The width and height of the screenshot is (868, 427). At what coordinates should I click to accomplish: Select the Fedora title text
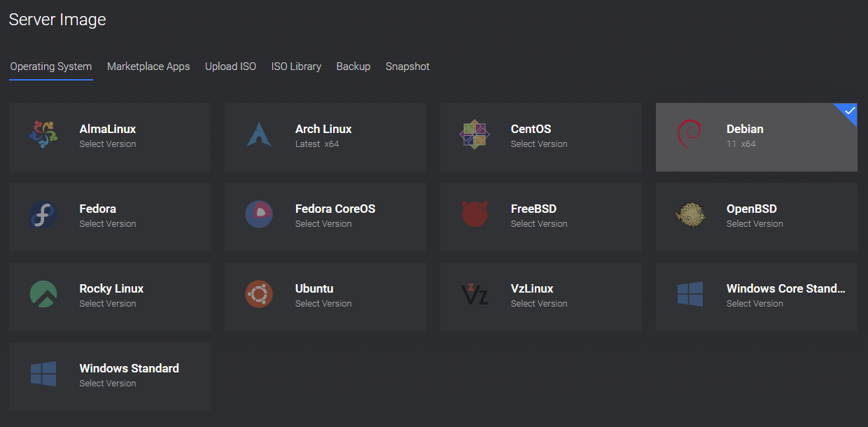(x=98, y=209)
